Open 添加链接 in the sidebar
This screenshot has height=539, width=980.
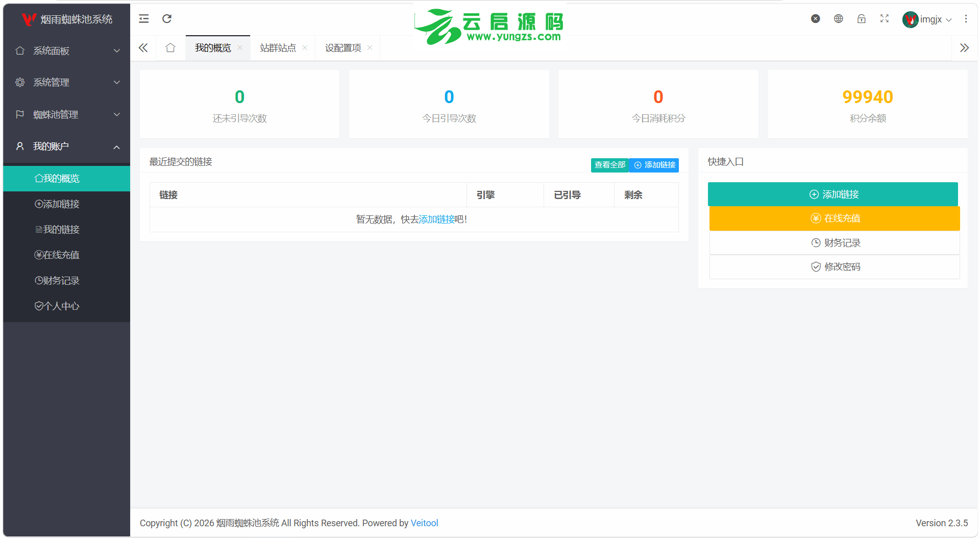pos(67,204)
